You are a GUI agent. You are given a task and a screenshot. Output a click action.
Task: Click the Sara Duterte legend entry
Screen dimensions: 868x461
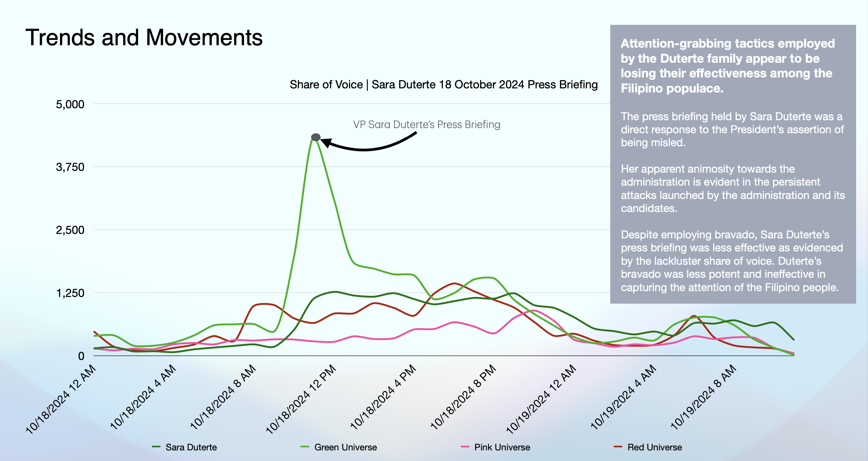(x=184, y=447)
